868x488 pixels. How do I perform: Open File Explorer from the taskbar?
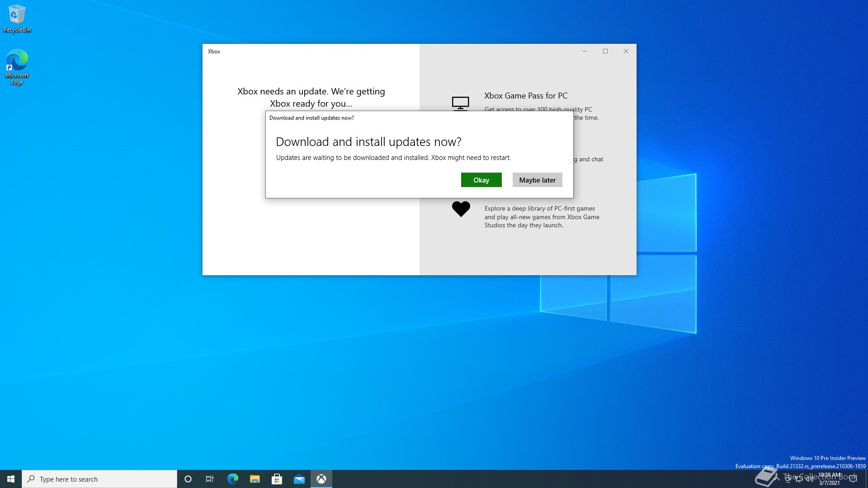tap(255, 479)
